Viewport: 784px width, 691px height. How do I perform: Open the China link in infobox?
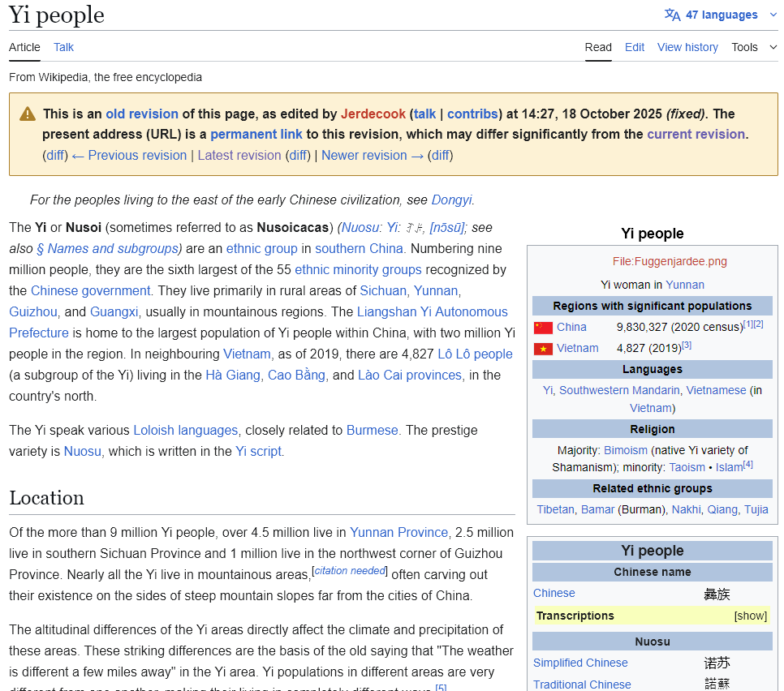pyautogui.click(x=571, y=328)
